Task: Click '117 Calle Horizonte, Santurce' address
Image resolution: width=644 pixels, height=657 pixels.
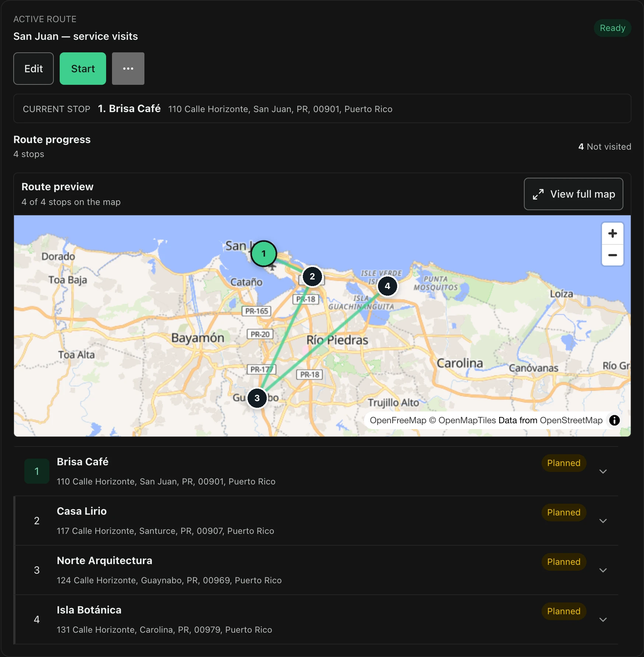Action: [165, 531]
